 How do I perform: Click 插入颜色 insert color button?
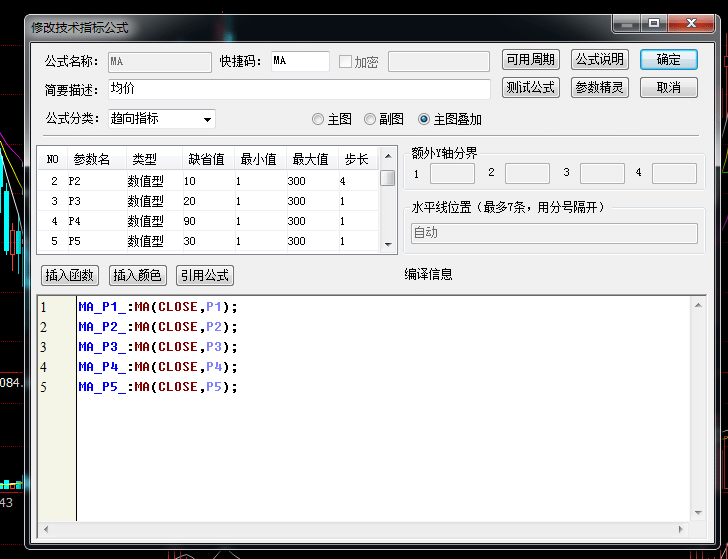pyautogui.click(x=136, y=275)
